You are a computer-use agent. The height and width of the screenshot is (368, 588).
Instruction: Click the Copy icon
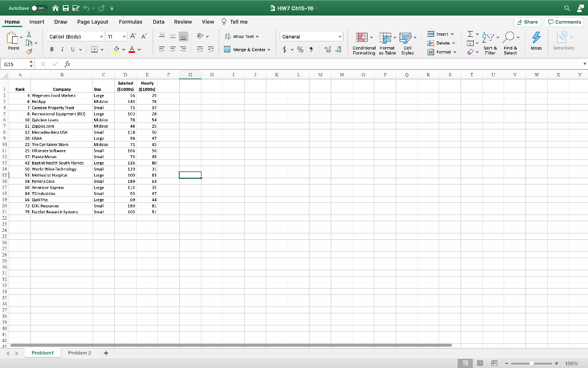[29, 43]
